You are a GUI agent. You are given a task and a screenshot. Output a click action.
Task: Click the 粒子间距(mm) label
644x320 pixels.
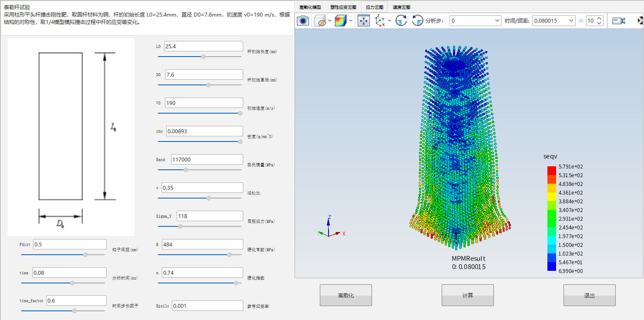(125, 249)
